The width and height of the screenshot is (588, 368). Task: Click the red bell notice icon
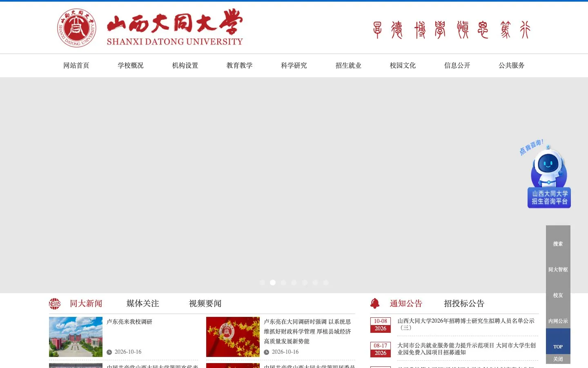[375, 303]
